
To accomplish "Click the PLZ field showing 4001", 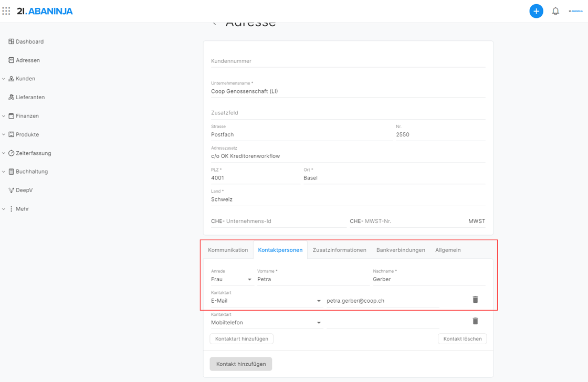I will (255, 178).
